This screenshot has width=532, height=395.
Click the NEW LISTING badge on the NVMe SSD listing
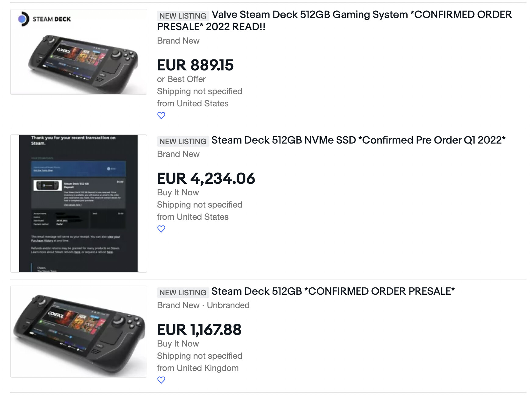[183, 141]
